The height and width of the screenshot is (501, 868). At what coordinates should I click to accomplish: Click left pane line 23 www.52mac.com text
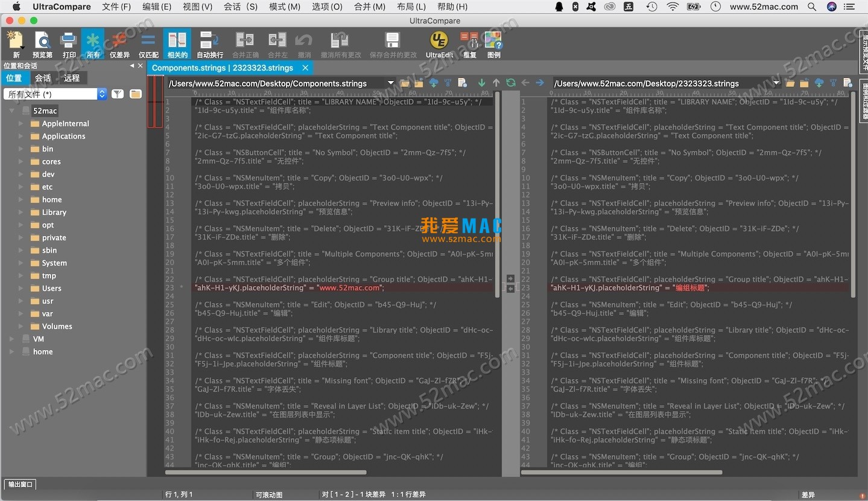(349, 288)
